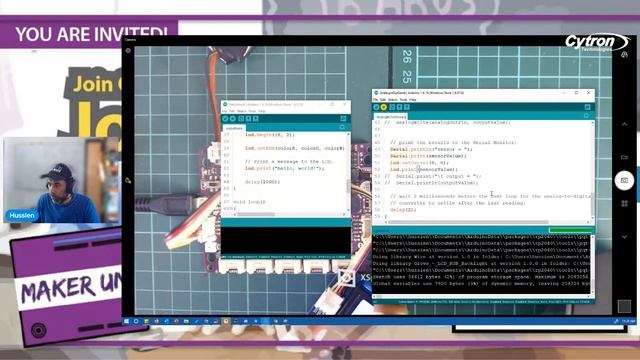Viewport: 640px width, 360px height.
Task: Click Save sketch icon in AnalogInOutSerial window
Action: (x=407, y=107)
